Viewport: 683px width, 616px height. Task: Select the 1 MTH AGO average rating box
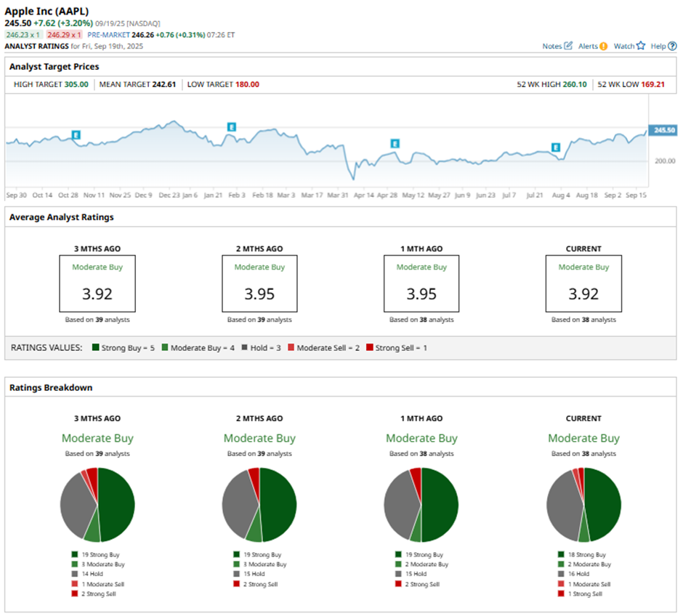(x=421, y=283)
